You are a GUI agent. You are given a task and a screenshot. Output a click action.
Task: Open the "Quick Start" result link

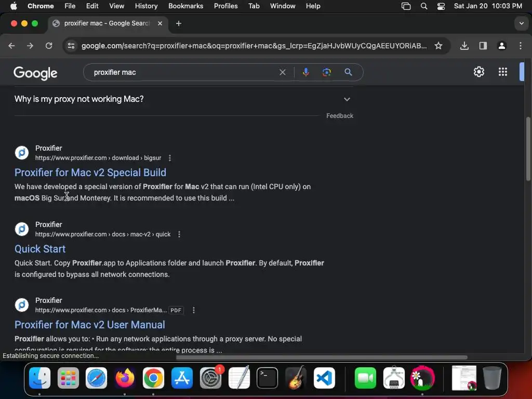point(40,249)
